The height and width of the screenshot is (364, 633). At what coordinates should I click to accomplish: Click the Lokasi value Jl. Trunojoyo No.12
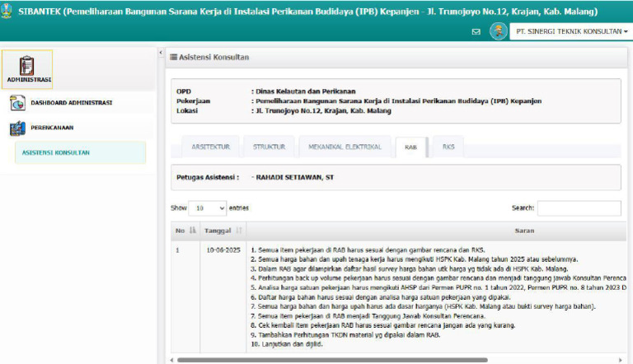(323, 110)
